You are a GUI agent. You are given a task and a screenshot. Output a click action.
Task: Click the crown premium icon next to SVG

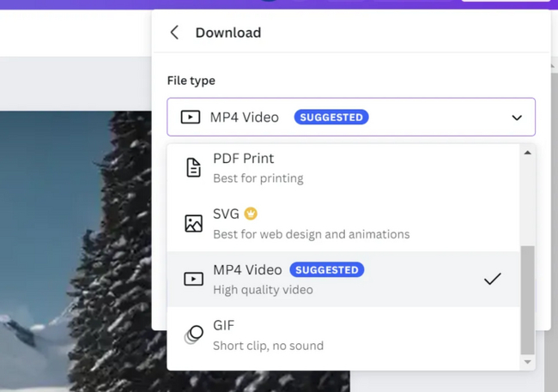[x=251, y=214]
